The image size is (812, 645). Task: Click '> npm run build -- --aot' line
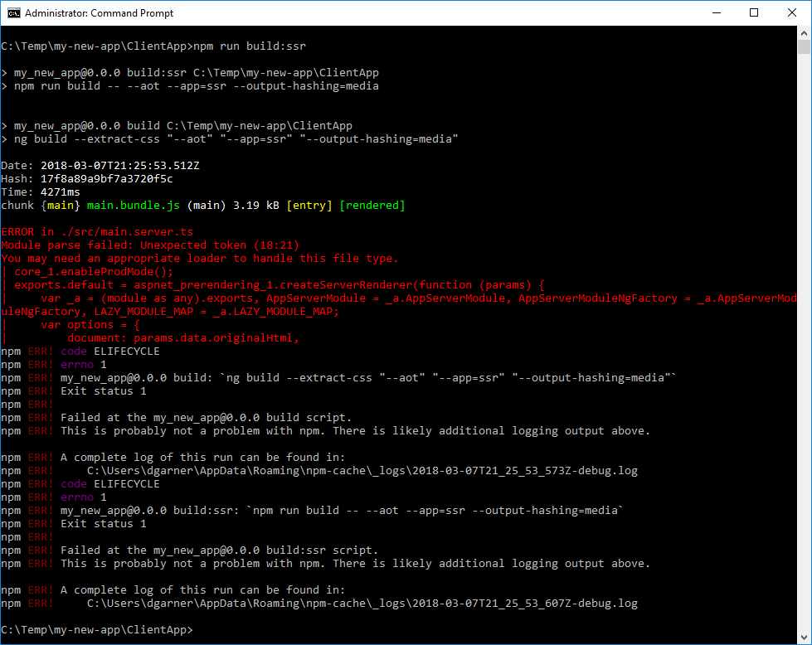(190, 86)
